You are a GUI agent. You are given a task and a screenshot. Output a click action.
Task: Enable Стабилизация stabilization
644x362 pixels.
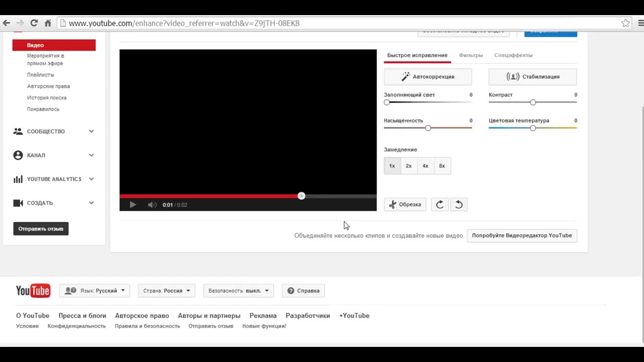pos(532,76)
